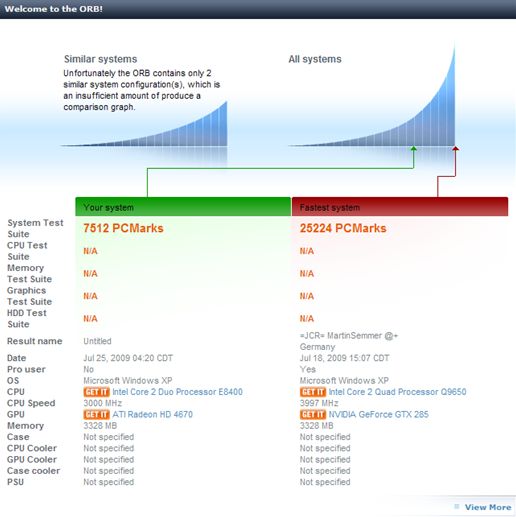Click Not specified in GPU Cooler row for Your system
This screenshot has height=517, width=516.
pyautogui.click(x=109, y=460)
